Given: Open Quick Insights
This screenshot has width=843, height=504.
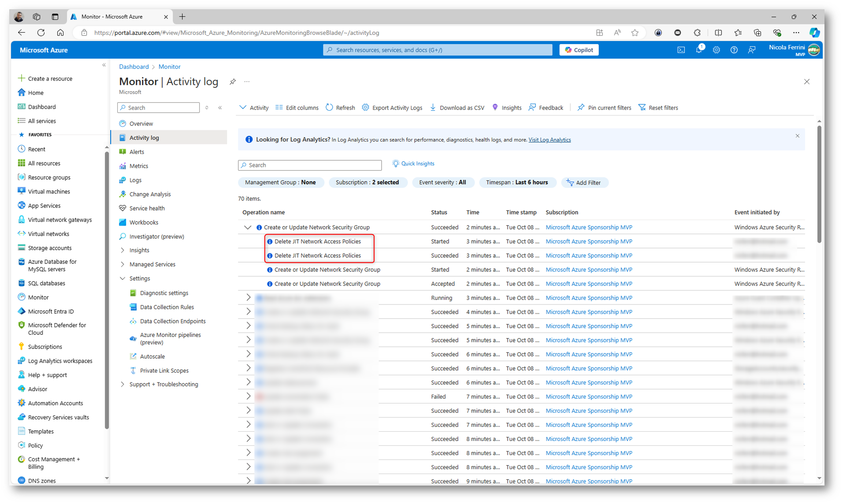Looking at the screenshot, I should (413, 163).
